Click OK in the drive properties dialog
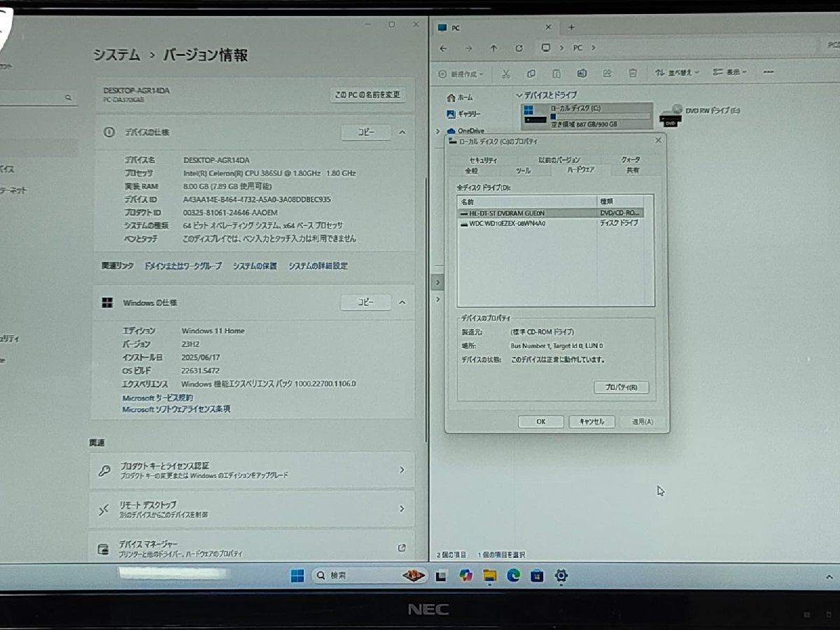Viewport: 840px width, 630px height. [x=540, y=421]
